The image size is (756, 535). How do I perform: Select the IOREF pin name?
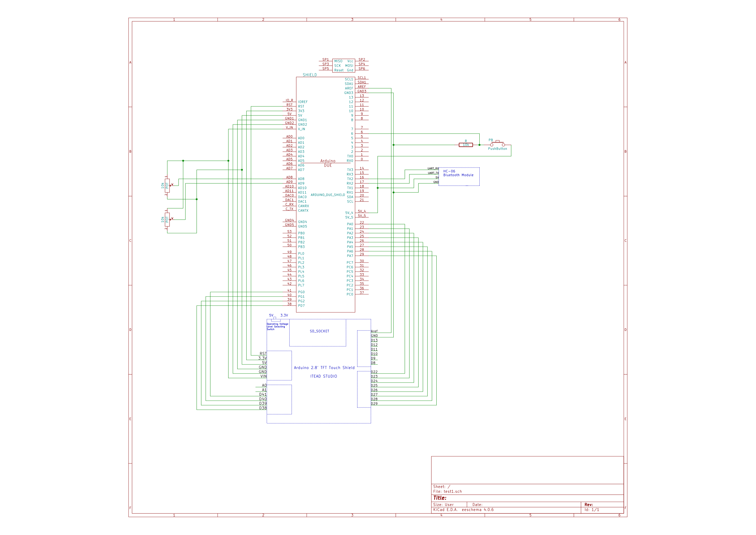pyautogui.click(x=303, y=102)
